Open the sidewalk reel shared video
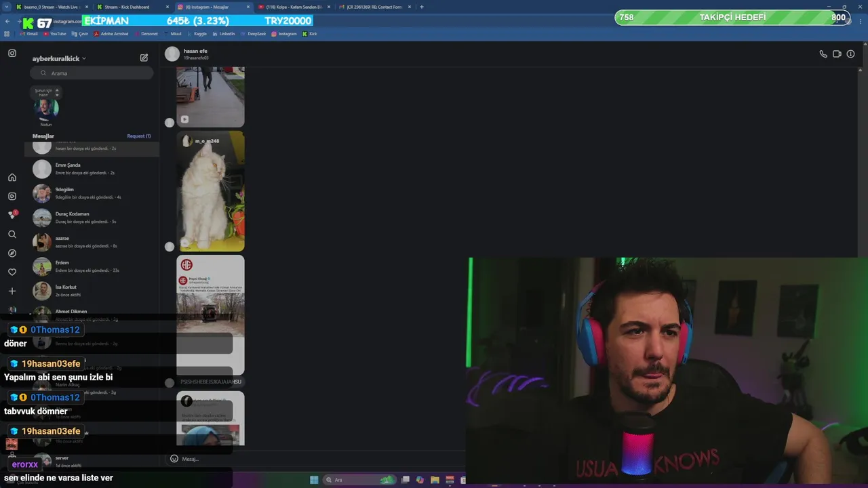This screenshot has height=488, width=868. coord(211,97)
